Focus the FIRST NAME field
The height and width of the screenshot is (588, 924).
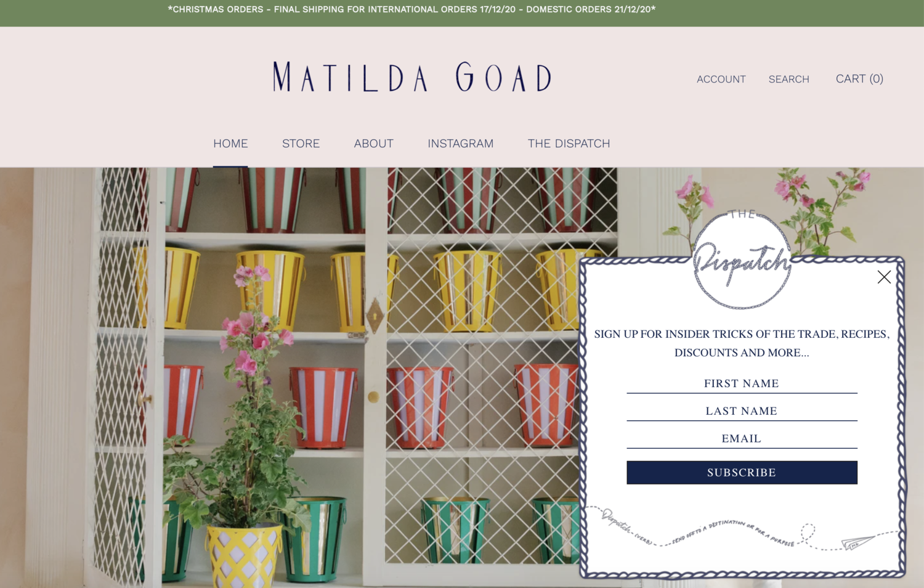click(x=742, y=383)
